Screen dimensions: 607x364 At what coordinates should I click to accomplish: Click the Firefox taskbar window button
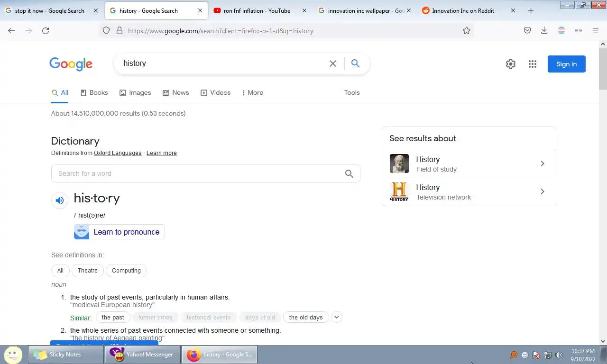(220, 355)
